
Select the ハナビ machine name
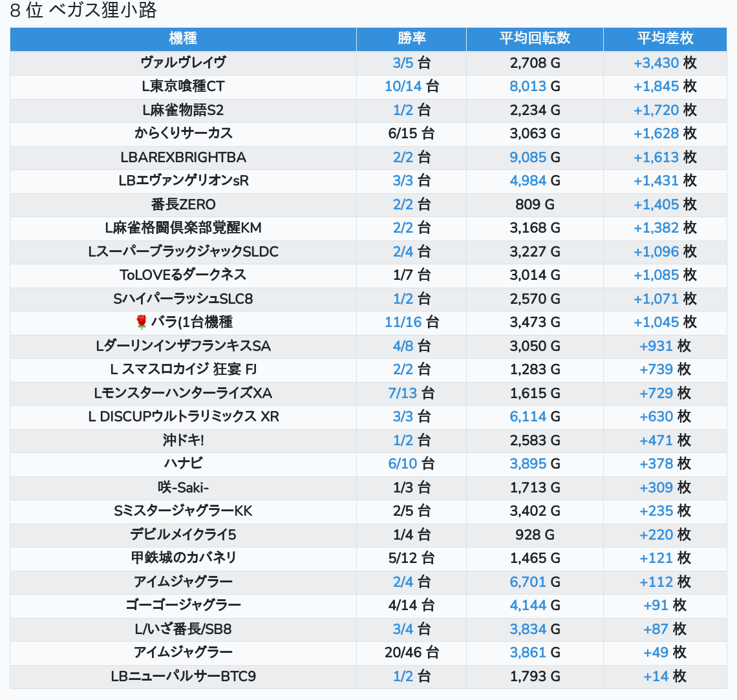pyautogui.click(x=184, y=464)
